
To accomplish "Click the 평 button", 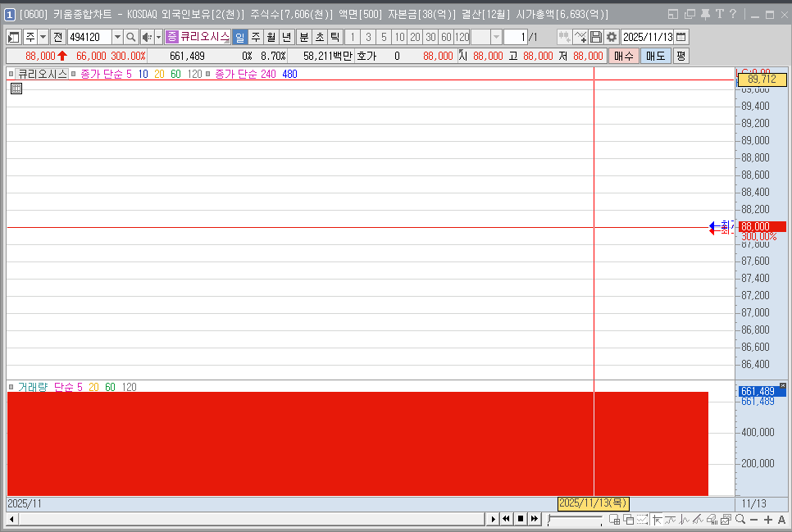I will 680,56.
